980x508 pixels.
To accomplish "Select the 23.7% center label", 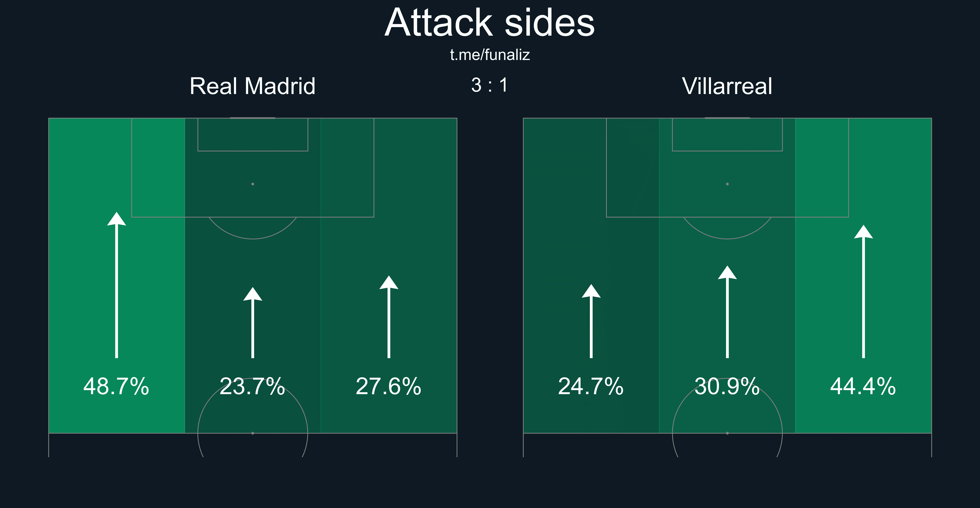I will (x=253, y=386).
